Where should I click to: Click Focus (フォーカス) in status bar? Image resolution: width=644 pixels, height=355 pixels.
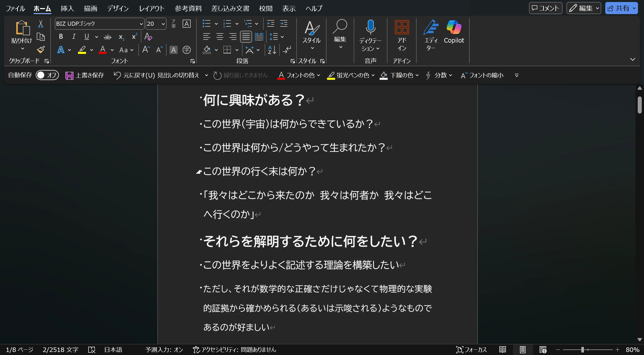click(471, 349)
